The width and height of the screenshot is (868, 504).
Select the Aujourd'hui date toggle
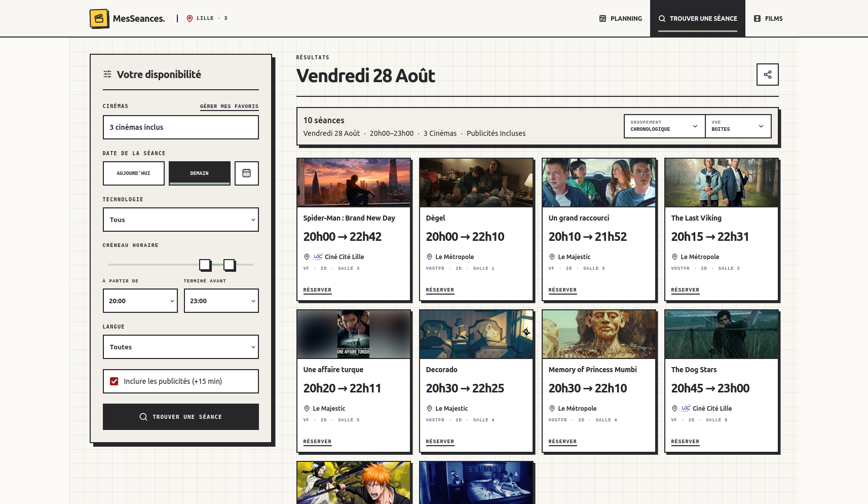[134, 173]
